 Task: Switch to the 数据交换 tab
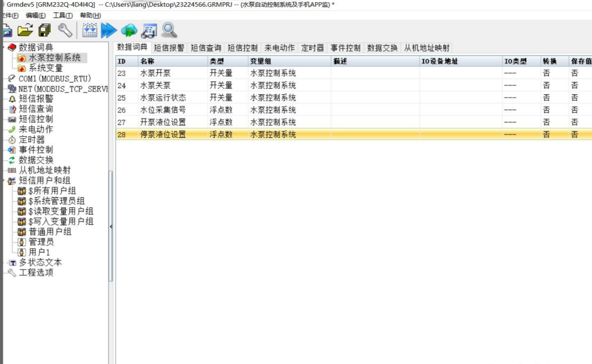pyautogui.click(x=383, y=48)
